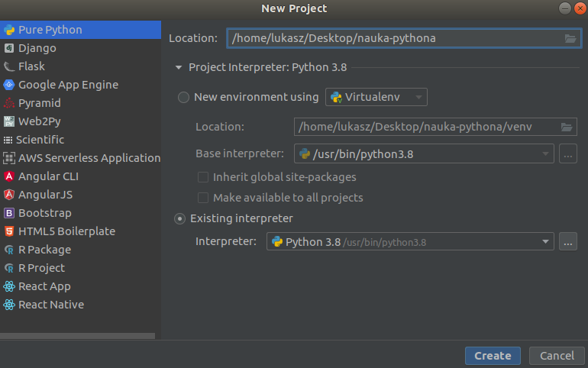
Task: Select the Django project type icon
Action: (x=9, y=48)
